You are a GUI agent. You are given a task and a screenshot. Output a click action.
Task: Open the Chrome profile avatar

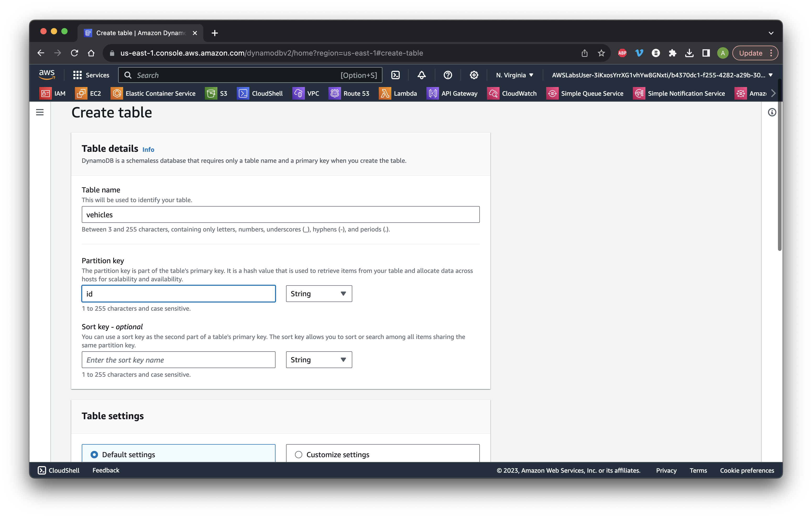coord(723,53)
